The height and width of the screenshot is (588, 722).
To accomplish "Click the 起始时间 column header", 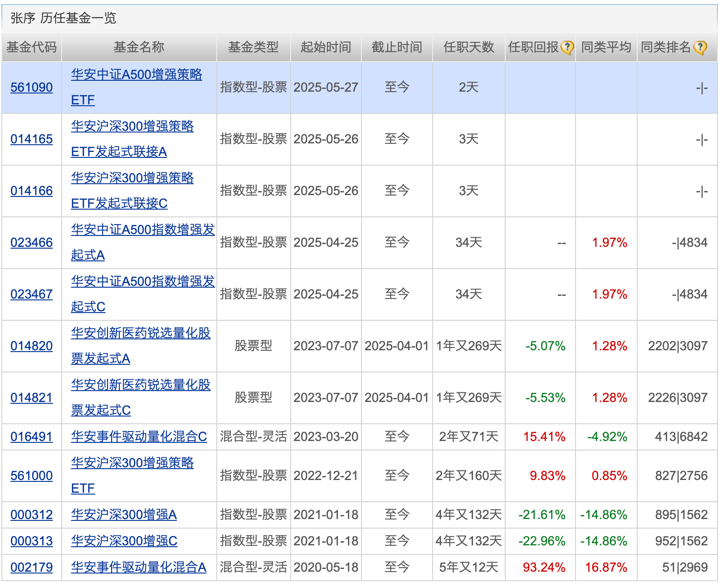I will 326,47.
